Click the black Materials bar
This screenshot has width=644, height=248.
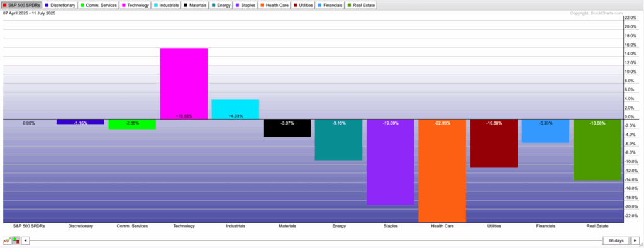(287, 128)
